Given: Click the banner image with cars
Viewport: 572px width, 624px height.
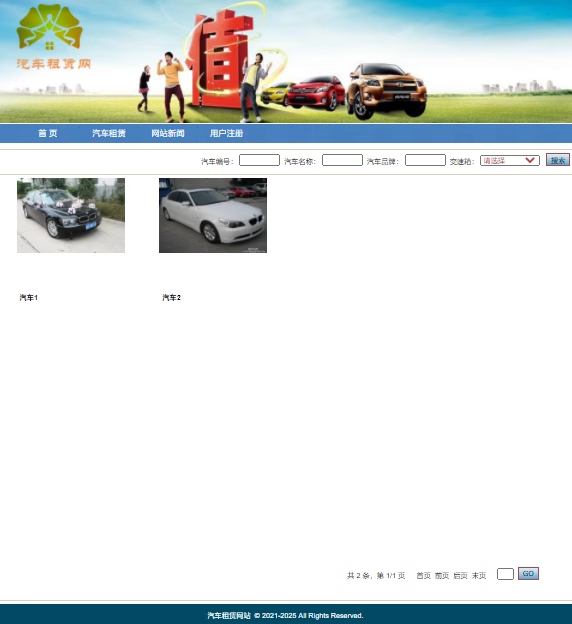Looking at the screenshot, I should pos(286,61).
